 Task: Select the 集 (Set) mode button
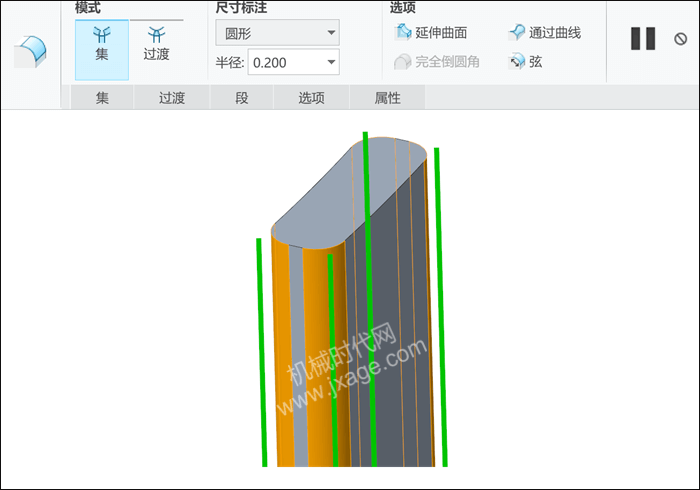point(102,50)
